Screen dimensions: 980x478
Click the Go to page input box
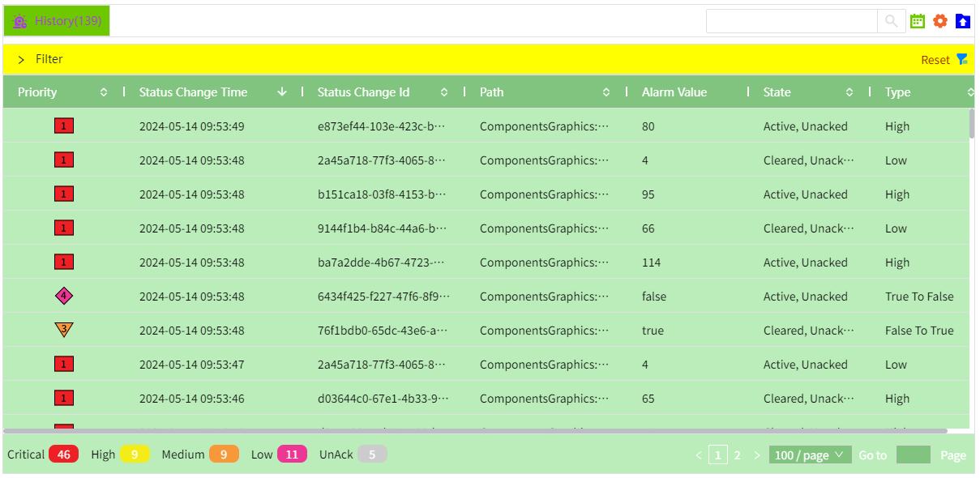914,455
